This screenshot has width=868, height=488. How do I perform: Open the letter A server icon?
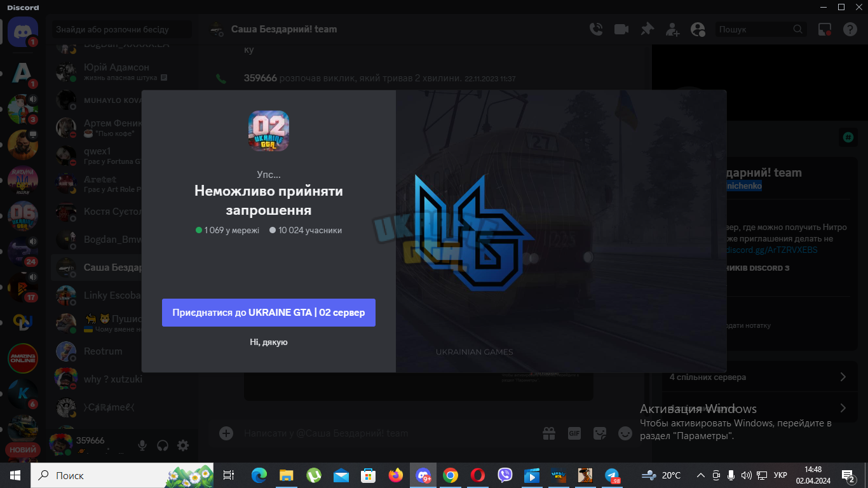23,73
